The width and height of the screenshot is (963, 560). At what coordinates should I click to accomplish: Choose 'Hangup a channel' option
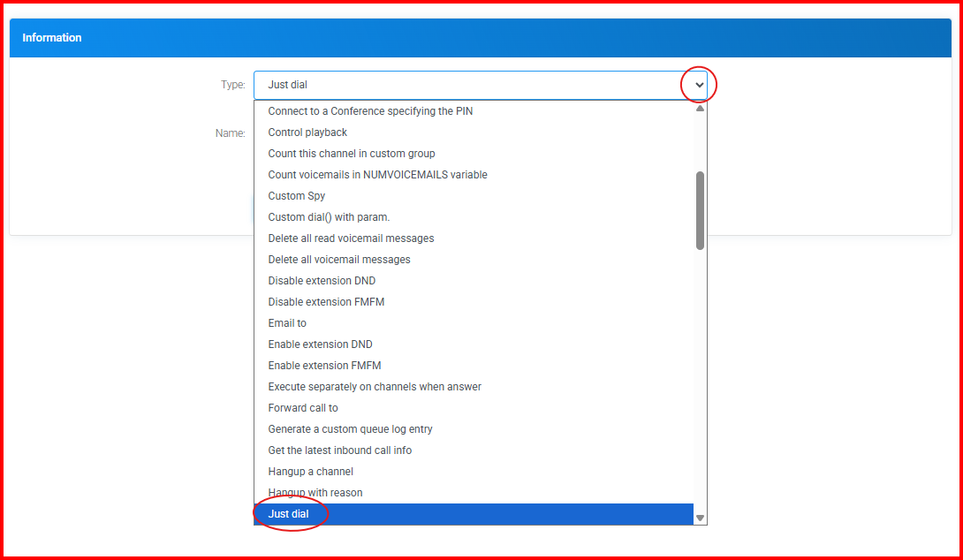click(310, 472)
